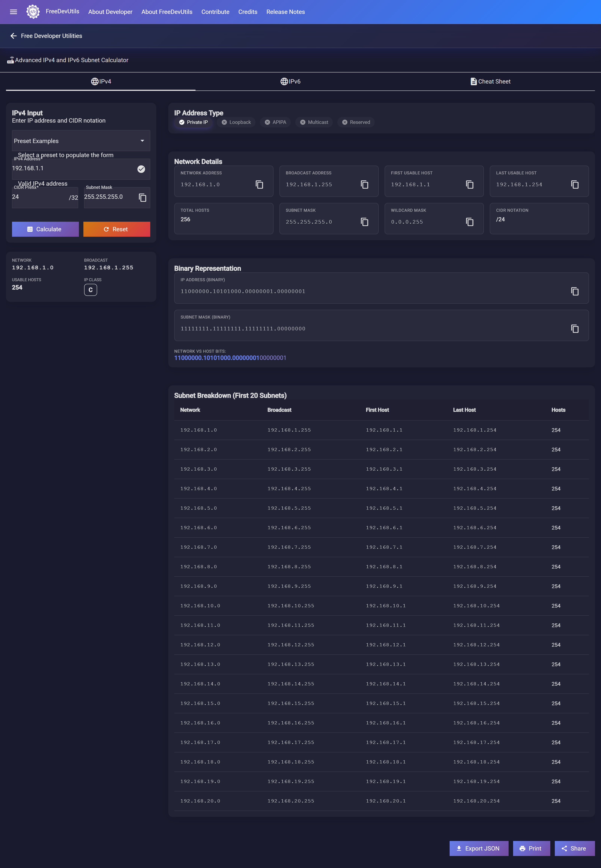Click the Broadcast column header
Image resolution: width=601 pixels, height=868 pixels.
(x=279, y=410)
